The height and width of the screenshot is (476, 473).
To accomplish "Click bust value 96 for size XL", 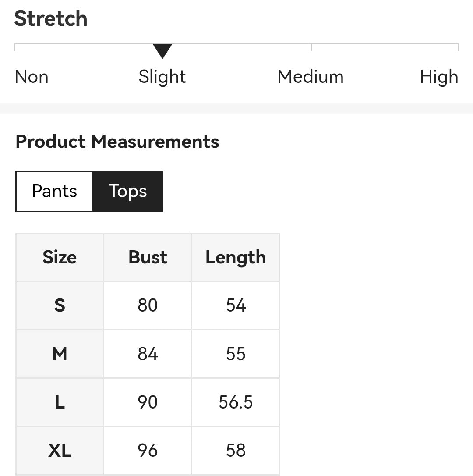I will pos(148,451).
